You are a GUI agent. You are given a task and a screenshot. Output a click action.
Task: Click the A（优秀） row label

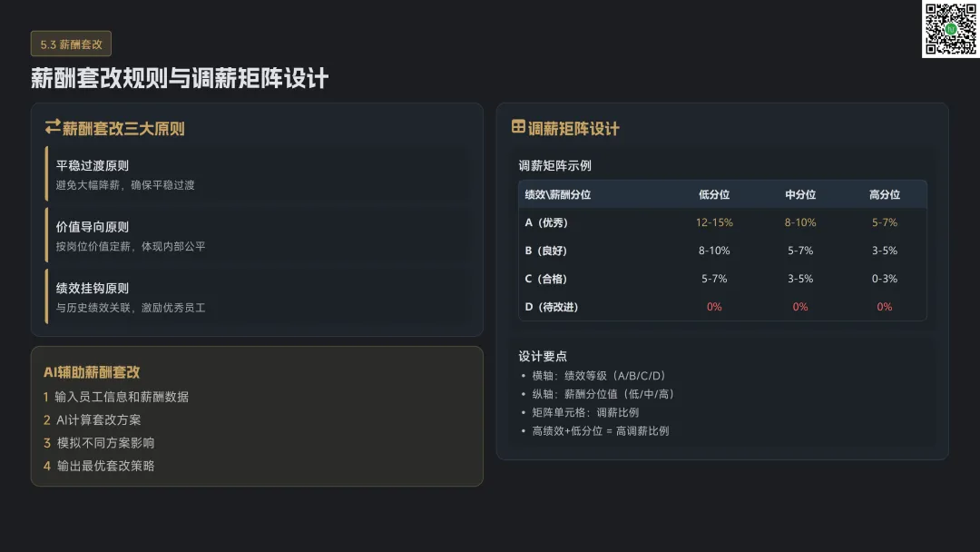(x=546, y=222)
